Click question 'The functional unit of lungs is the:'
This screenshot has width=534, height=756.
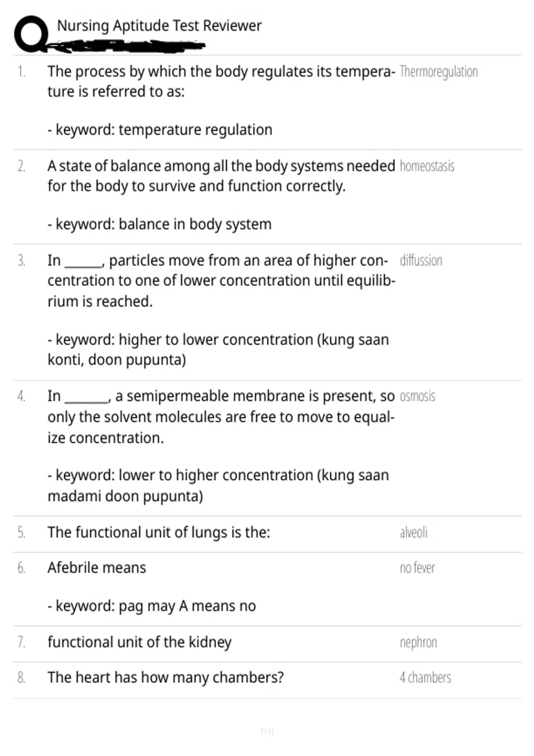[159, 532]
